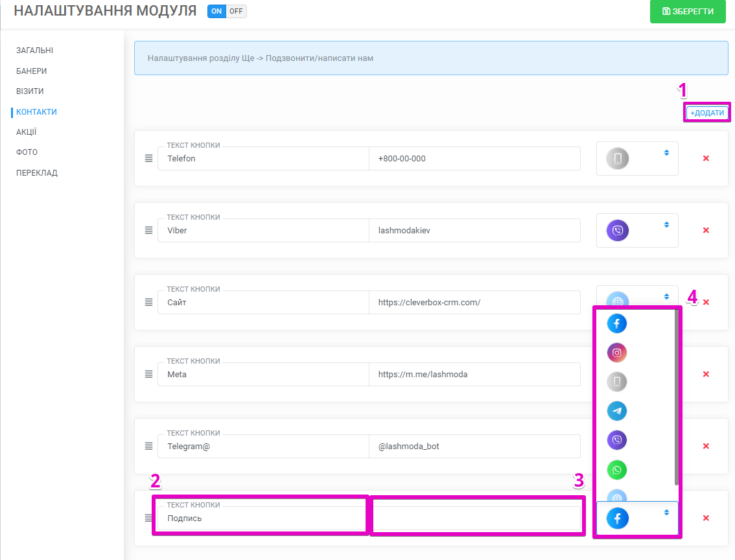Expand the icon dropdown for Viber row
The image size is (735, 560).
point(637,230)
